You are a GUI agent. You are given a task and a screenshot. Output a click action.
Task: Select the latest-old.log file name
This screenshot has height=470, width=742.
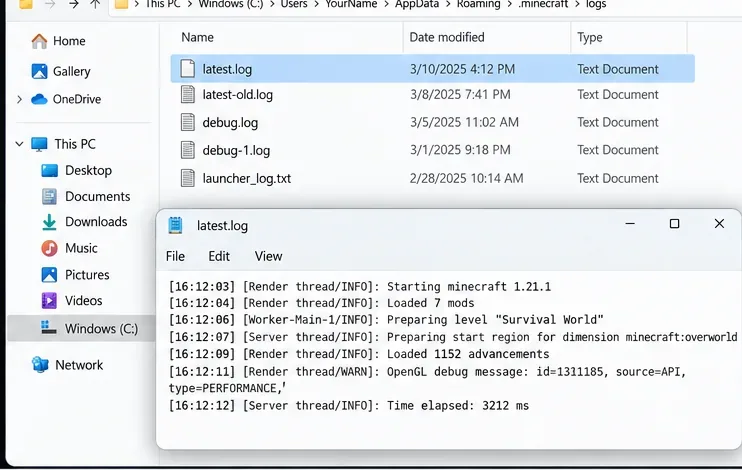coord(238,95)
